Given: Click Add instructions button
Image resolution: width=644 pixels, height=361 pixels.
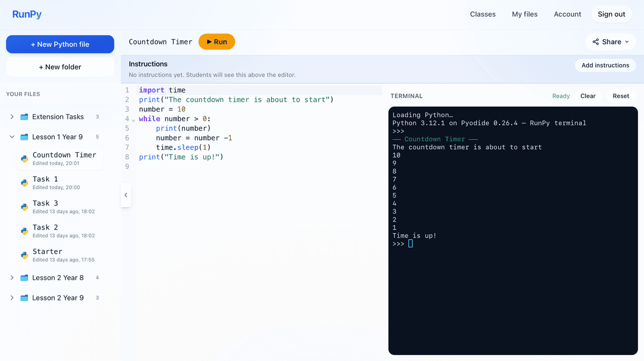Looking at the screenshot, I should click(x=605, y=65).
